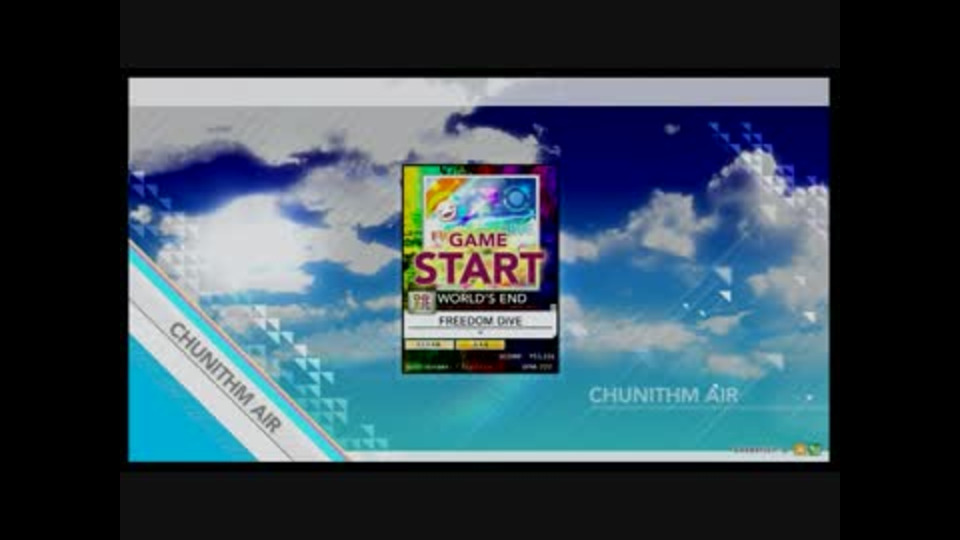Click the CHUNITHM AIR logo at lower right
960x540 pixels.
click(663, 396)
